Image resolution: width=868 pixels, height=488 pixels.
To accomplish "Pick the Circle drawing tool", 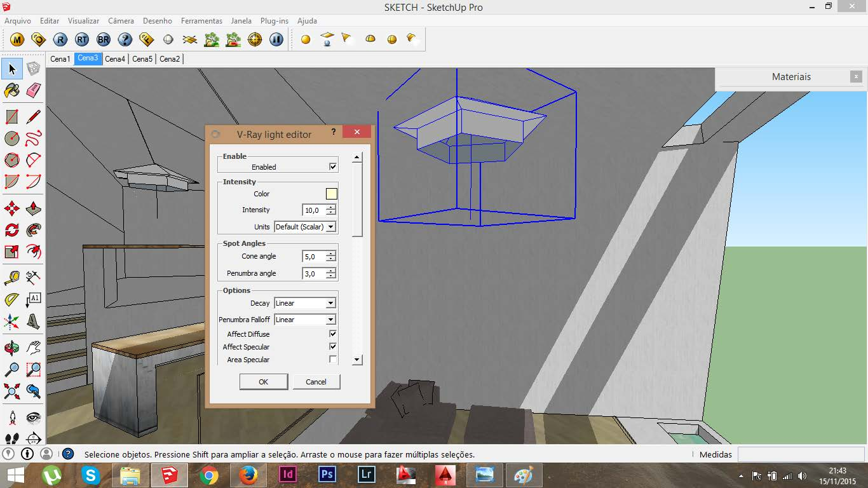I will point(12,139).
